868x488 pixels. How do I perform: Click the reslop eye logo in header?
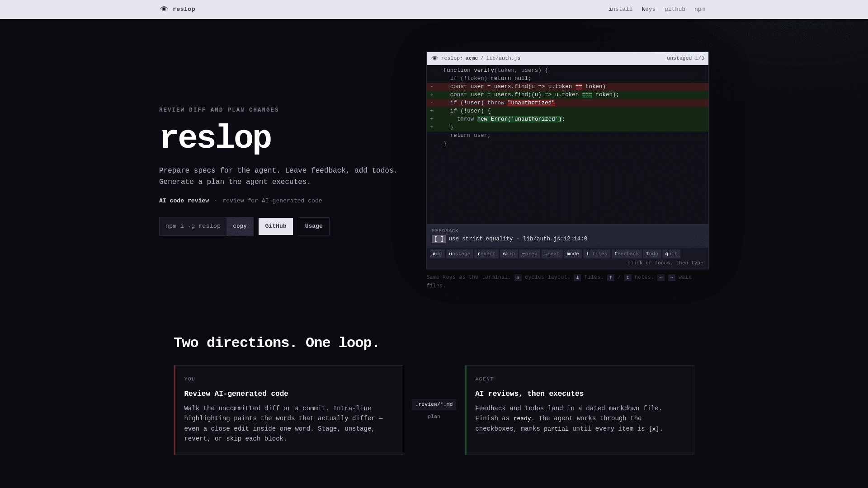164,9
